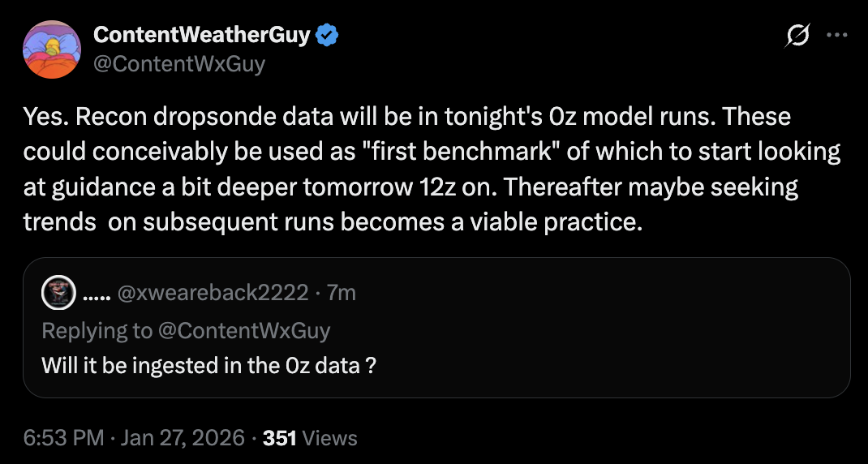This screenshot has height=464, width=868.
Task: Click the quoted user's dotted display name
Action: tap(97, 293)
